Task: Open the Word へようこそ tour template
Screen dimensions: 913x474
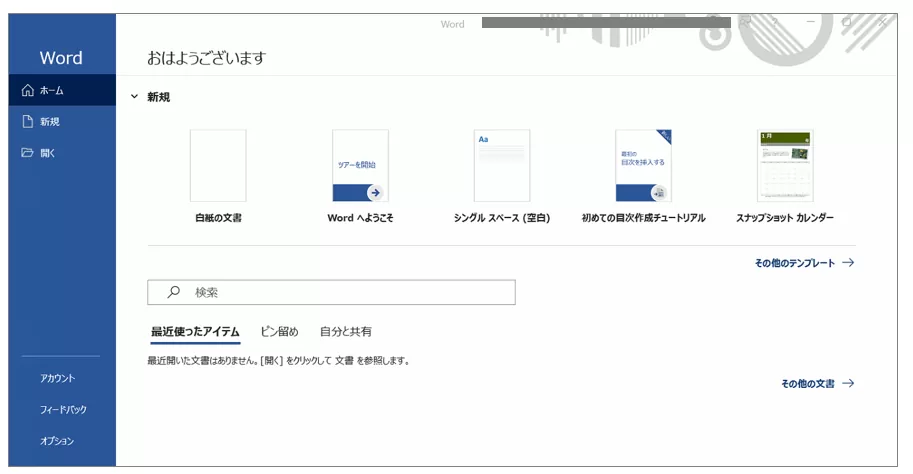Action: 360,166
